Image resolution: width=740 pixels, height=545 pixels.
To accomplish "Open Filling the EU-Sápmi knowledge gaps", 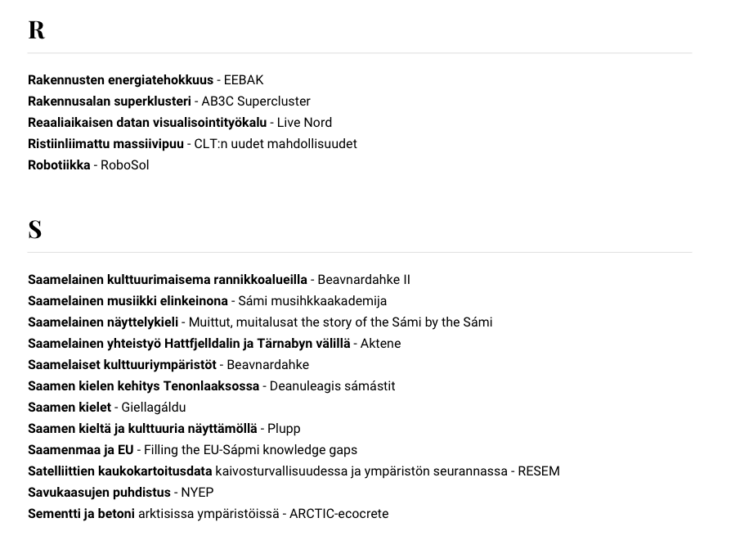I will tap(193, 450).
